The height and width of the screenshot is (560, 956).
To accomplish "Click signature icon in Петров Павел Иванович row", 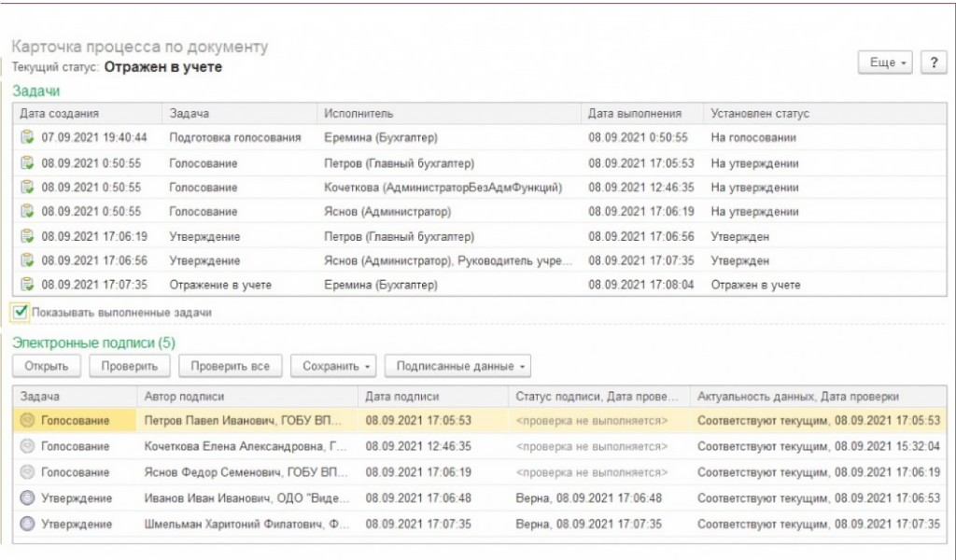I will [x=27, y=421].
